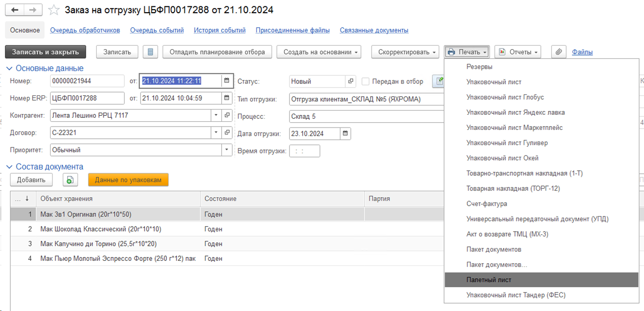Click the Время отгрузки input field
Viewport: 644px width, 311px height.
point(304,151)
